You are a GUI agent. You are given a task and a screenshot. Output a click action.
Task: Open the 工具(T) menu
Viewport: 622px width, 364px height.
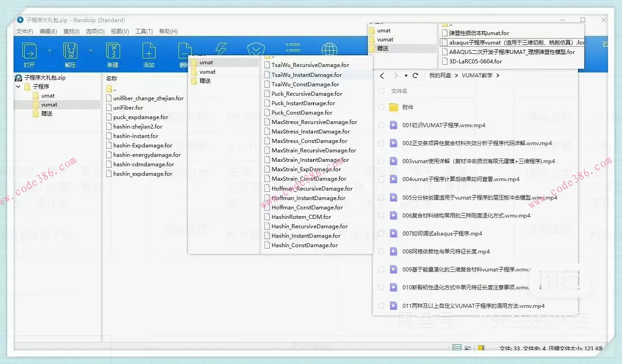(144, 31)
